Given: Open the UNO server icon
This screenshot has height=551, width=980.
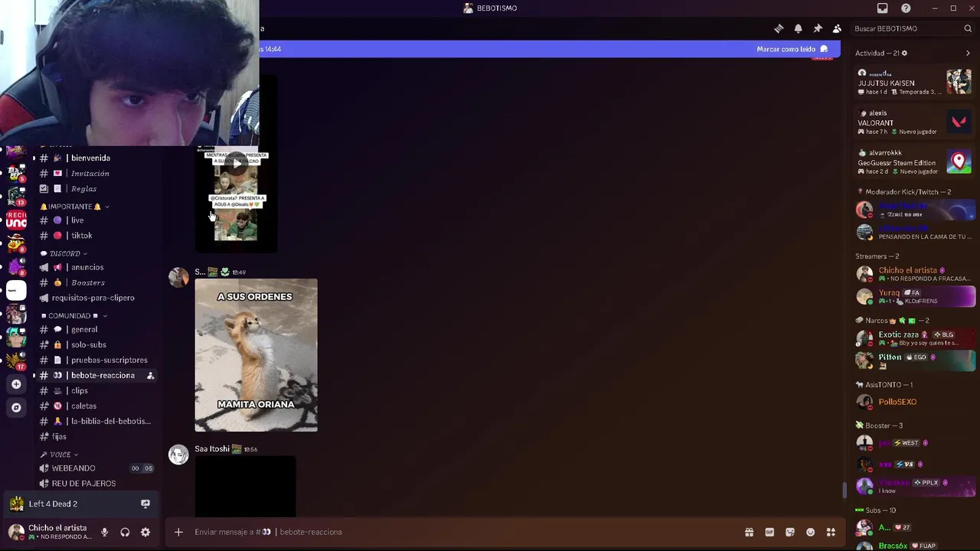Looking at the screenshot, I should point(16,220).
